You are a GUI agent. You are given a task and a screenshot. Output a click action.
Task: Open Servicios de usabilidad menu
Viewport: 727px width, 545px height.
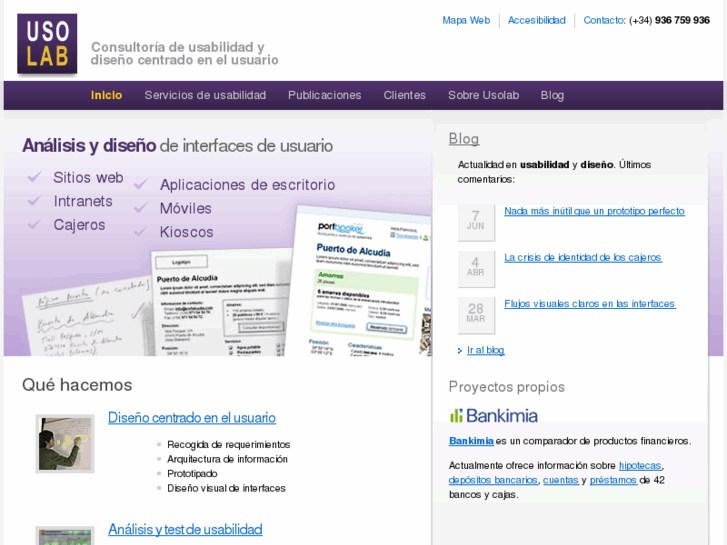(205, 96)
